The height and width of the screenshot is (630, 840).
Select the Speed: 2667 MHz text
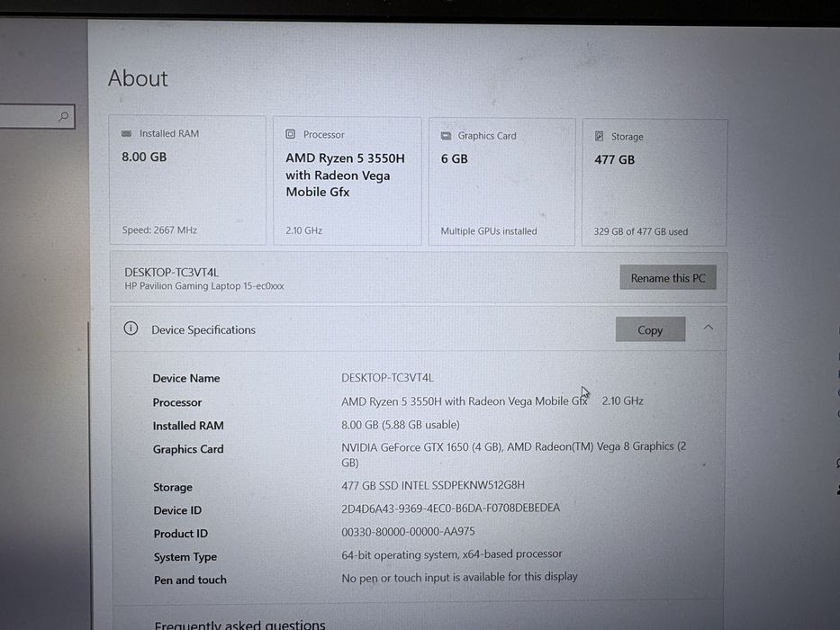159,229
